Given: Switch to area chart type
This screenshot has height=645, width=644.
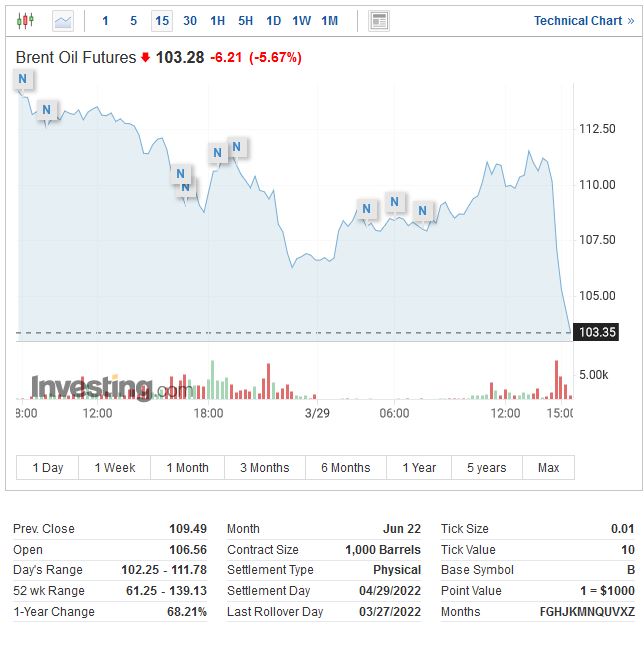Looking at the screenshot, I should 63,20.
